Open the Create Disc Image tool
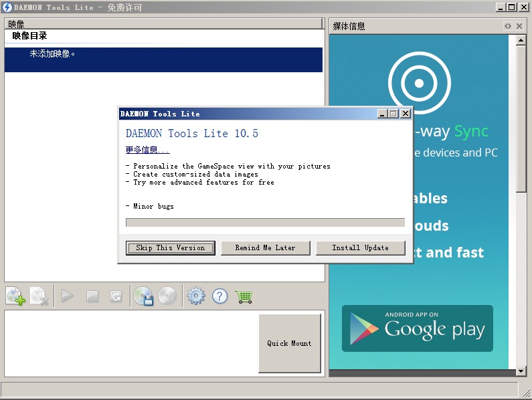The width and height of the screenshot is (532, 400). click(x=143, y=296)
